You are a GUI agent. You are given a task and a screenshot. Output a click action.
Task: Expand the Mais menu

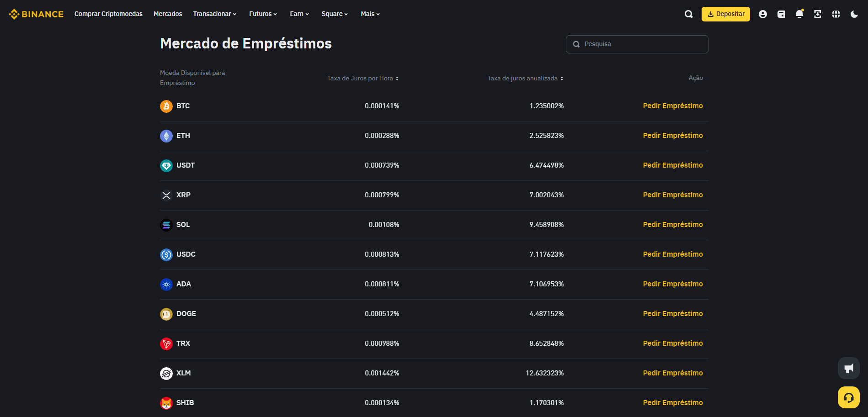(370, 14)
